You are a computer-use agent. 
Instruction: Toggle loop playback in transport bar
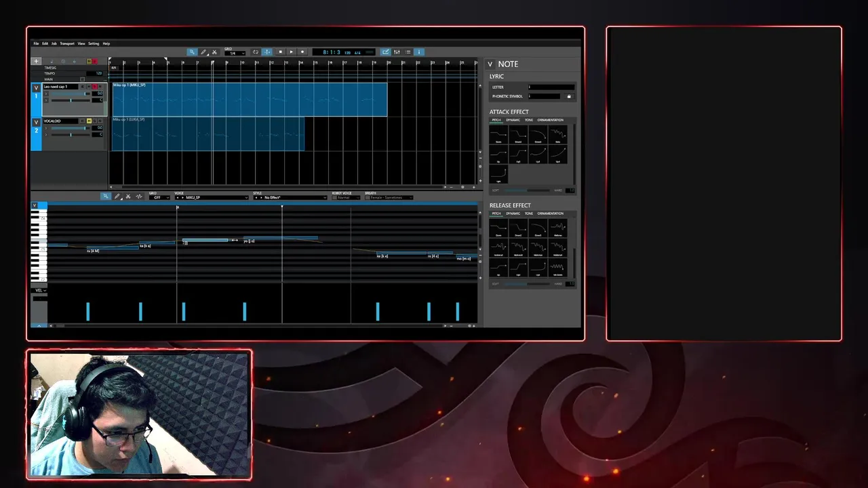click(256, 52)
